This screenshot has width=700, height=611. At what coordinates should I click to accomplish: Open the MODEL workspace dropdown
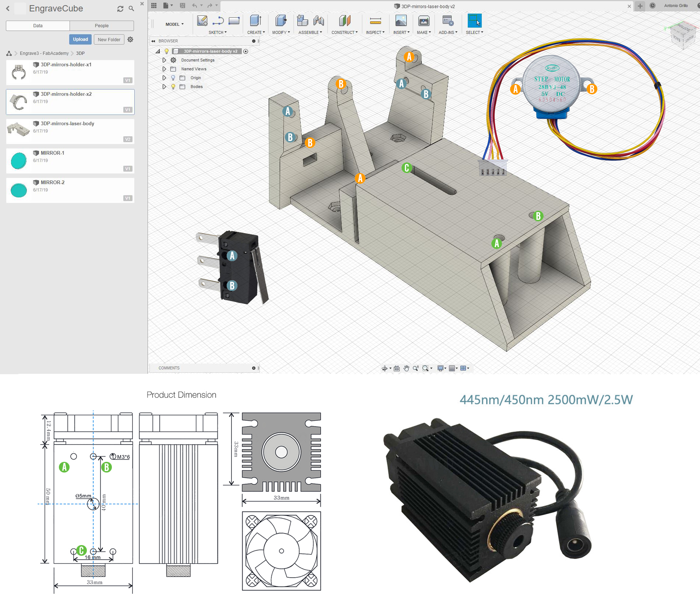point(174,24)
